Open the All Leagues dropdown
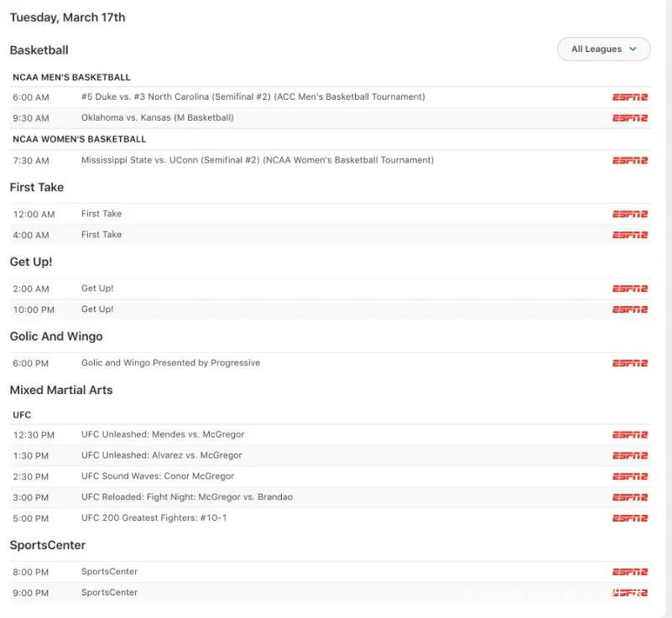 (x=603, y=49)
